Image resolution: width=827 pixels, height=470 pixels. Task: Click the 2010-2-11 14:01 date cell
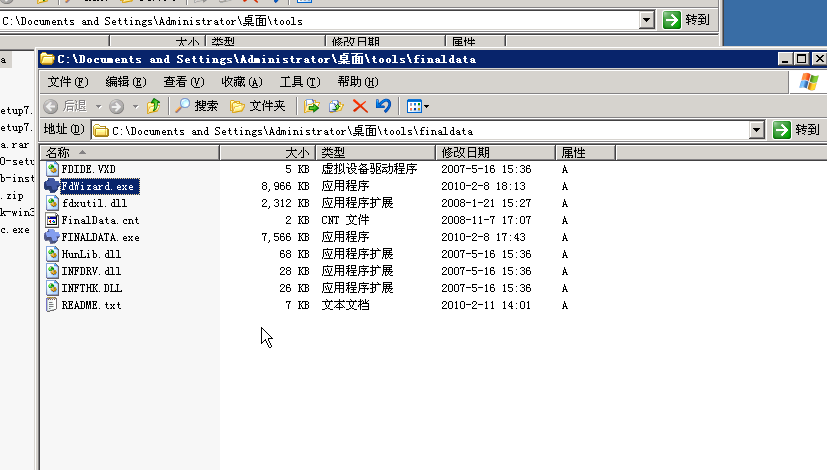point(486,305)
